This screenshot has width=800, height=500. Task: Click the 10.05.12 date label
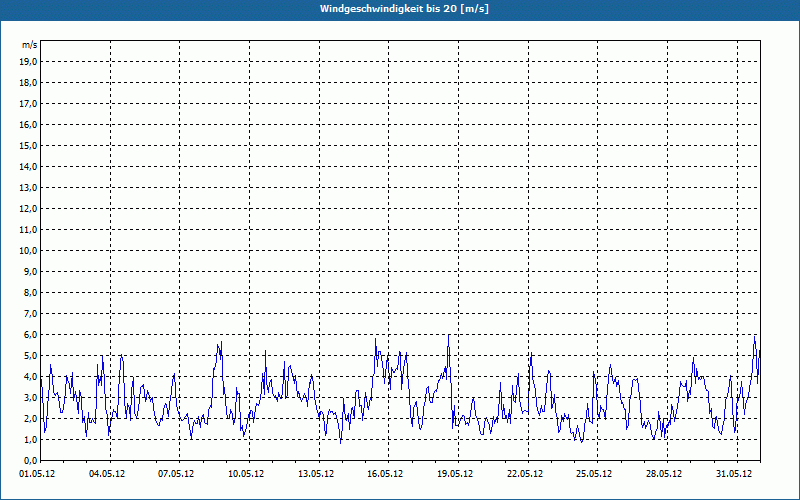click(246, 473)
